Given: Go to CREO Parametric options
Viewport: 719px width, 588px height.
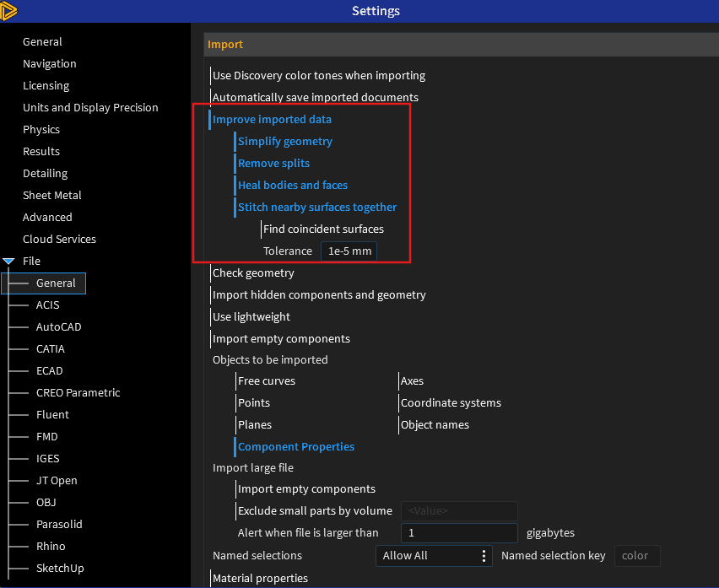Looking at the screenshot, I should click(78, 393).
